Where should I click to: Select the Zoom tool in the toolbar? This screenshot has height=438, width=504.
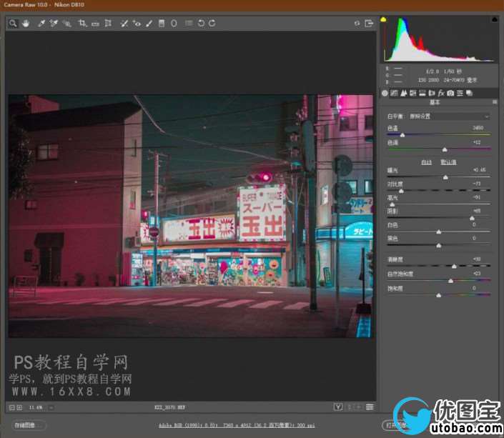13,24
